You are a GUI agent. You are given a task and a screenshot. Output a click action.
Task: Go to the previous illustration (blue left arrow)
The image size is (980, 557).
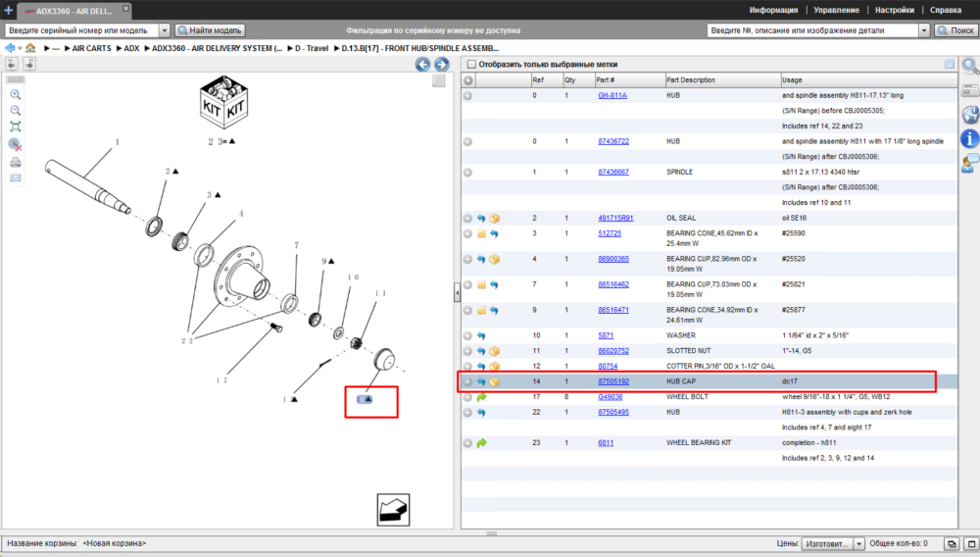[422, 64]
